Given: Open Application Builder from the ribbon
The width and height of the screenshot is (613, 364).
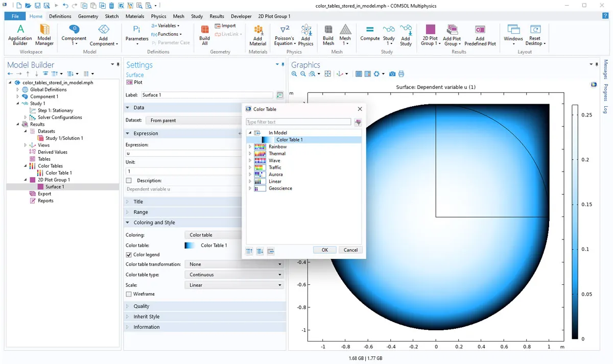Looking at the screenshot, I should coord(20,30).
